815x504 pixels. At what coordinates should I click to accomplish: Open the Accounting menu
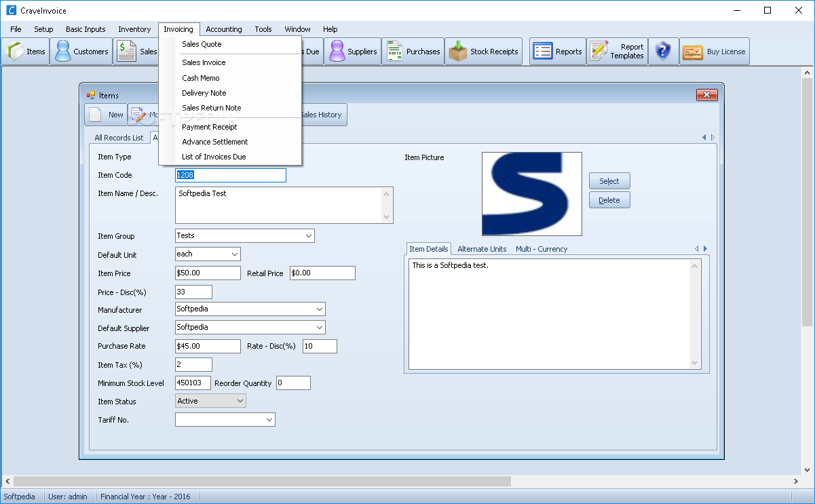point(224,29)
